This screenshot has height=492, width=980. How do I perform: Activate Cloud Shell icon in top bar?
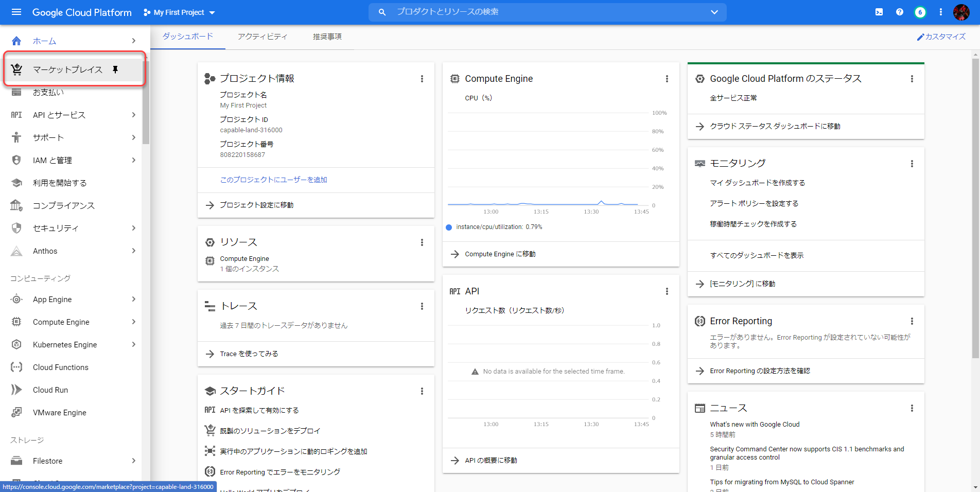[879, 12]
